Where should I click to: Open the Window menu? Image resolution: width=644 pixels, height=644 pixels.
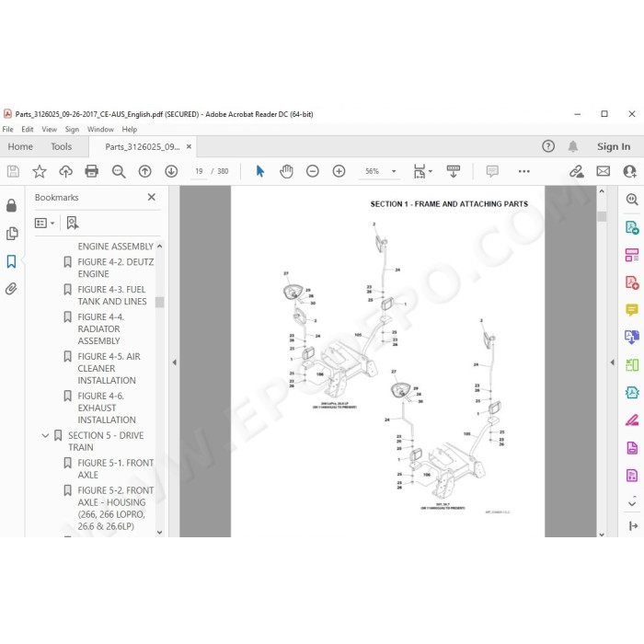click(x=100, y=130)
